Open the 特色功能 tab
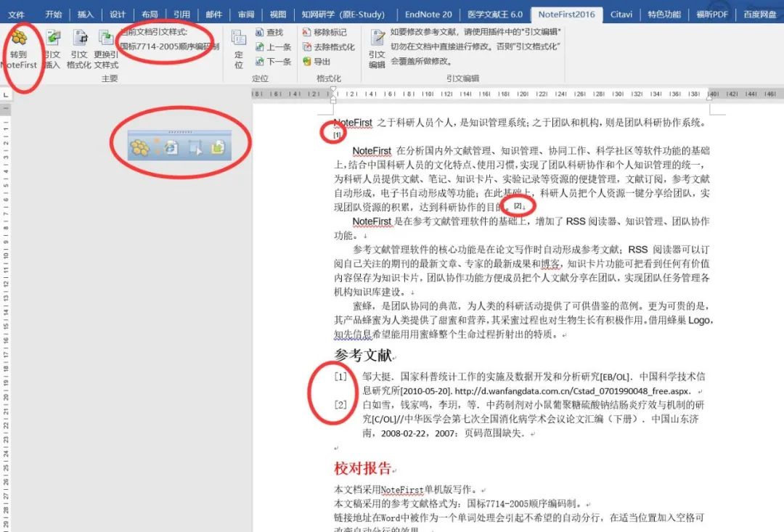 664,15
